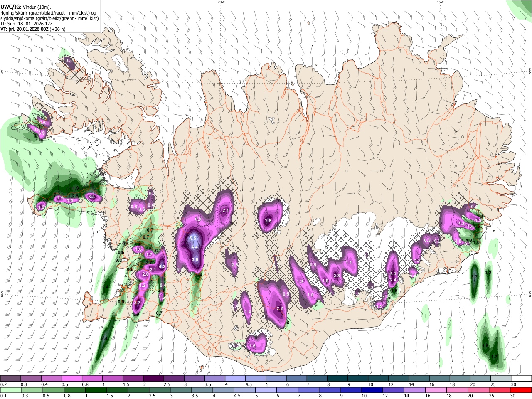Image resolution: width=532 pixels, height=399 pixels.
Task: Click the '0.1' label under bottom legend row
Action: (x=3, y=396)
